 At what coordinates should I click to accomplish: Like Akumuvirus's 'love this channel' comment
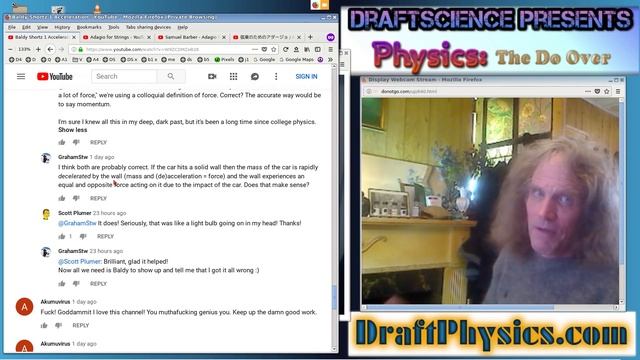44,325
